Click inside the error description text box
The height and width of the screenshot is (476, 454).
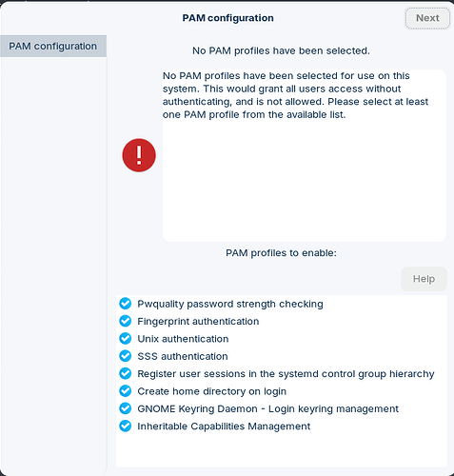(x=305, y=155)
